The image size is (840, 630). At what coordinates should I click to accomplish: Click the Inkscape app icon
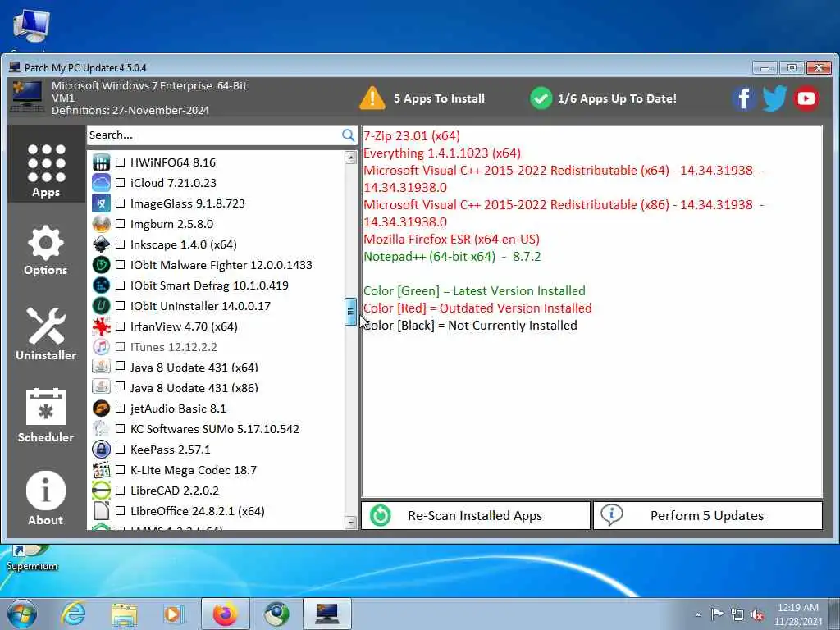[101, 244]
